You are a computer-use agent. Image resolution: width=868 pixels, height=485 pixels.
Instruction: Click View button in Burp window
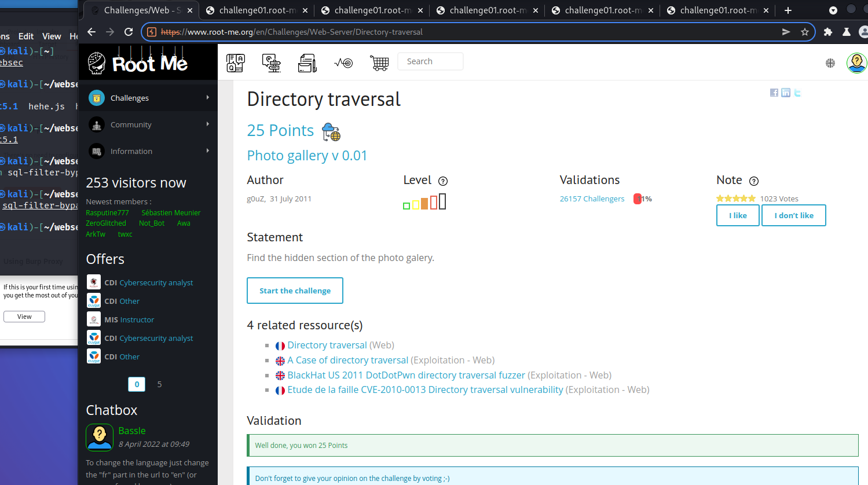pos(24,317)
